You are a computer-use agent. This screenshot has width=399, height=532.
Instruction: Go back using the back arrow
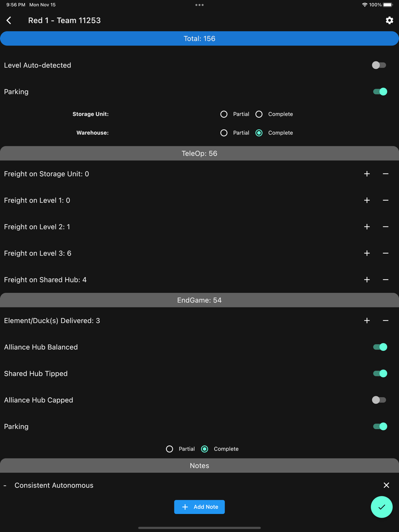[9, 20]
